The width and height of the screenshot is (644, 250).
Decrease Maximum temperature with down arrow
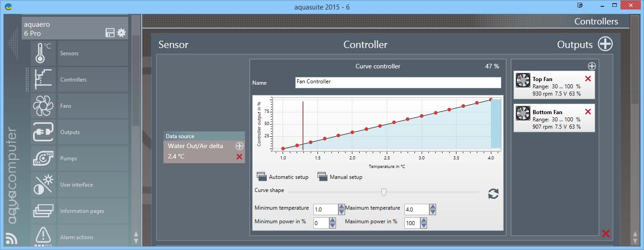point(433,212)
